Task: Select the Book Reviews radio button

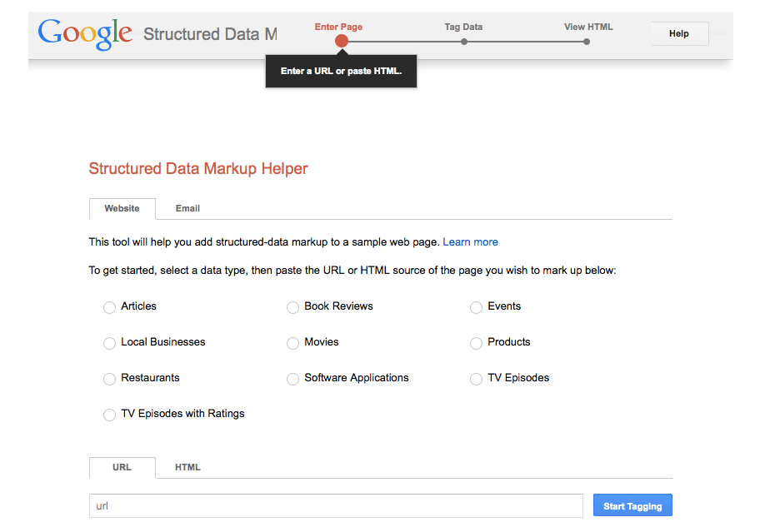Action: tap(293, 307)
